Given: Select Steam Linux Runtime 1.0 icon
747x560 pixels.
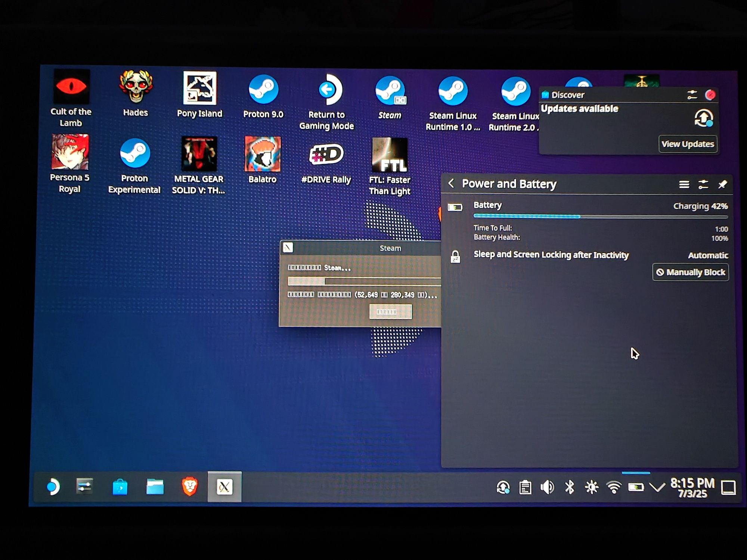Looking at the screenshot, I should click(453, 104).
